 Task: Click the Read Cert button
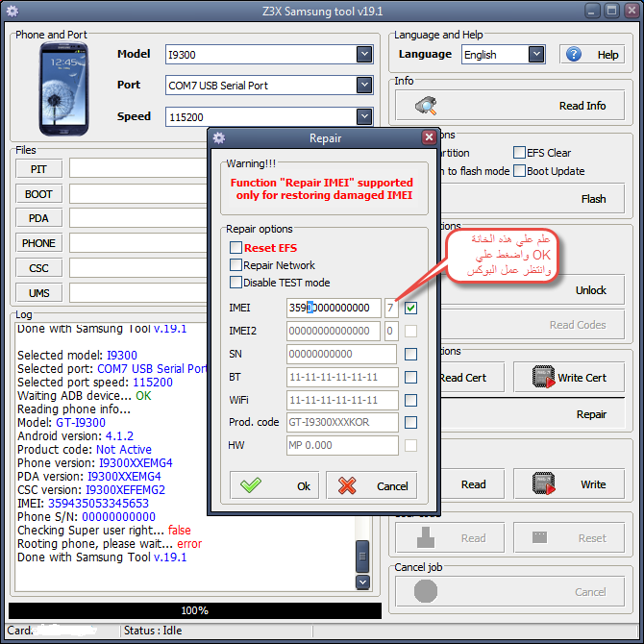[472, 377]
